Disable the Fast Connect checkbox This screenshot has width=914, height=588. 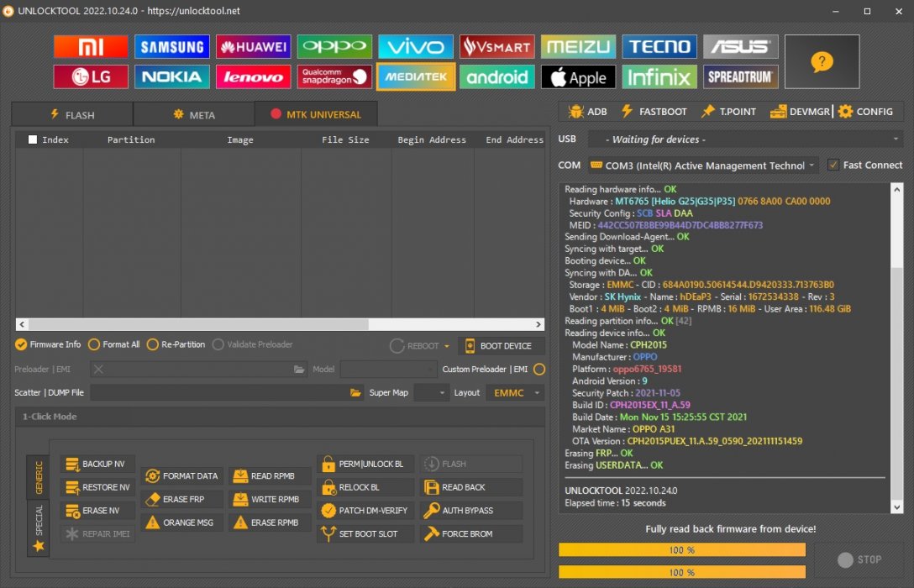[x=833, y=165]
